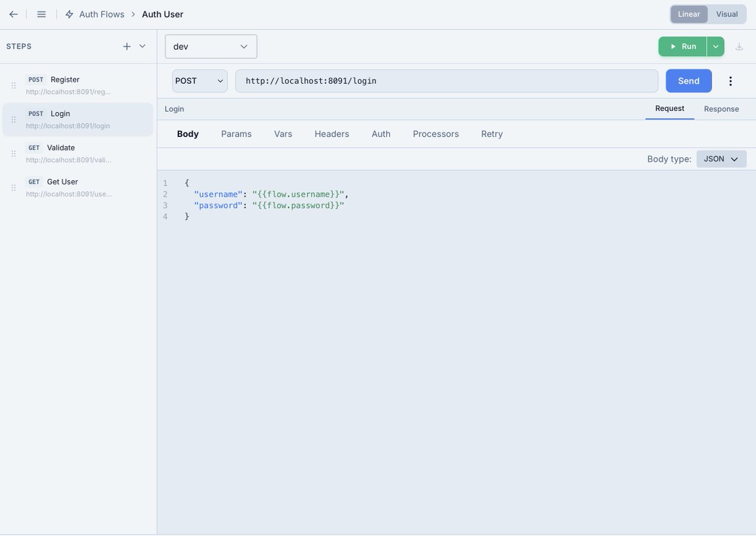The width and height of the screenshot is (756, 536).
Task: Grab the Login step drag handle
Action: tap(13, 119)
